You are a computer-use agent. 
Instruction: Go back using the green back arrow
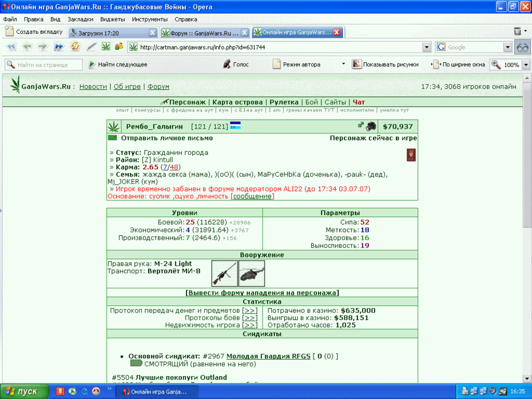(27, 47)
